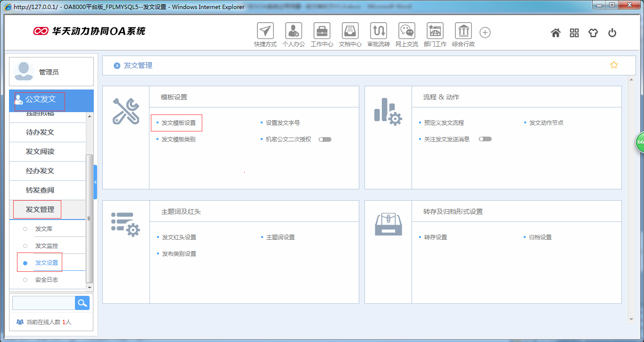Open the 工作中心 module icon
Screen dimensions: 644x342
pyautogui.click(x=322, y=32)
